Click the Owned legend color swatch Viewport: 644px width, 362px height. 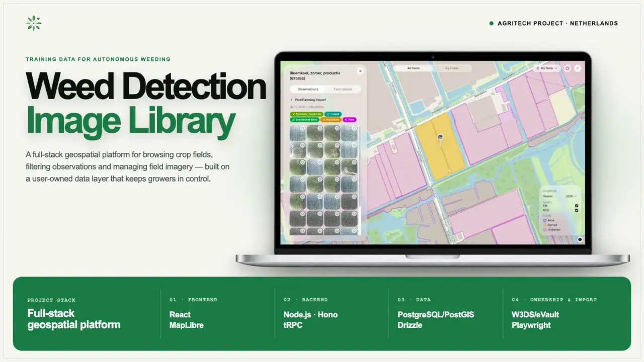pyautogui.click(x=545, y=225)
